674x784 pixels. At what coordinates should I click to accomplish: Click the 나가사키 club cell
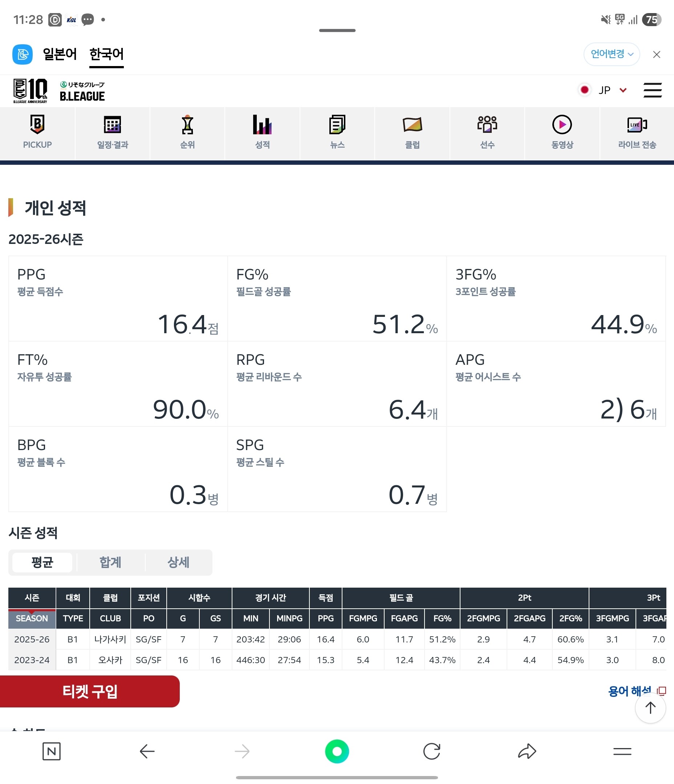[110, 639]
